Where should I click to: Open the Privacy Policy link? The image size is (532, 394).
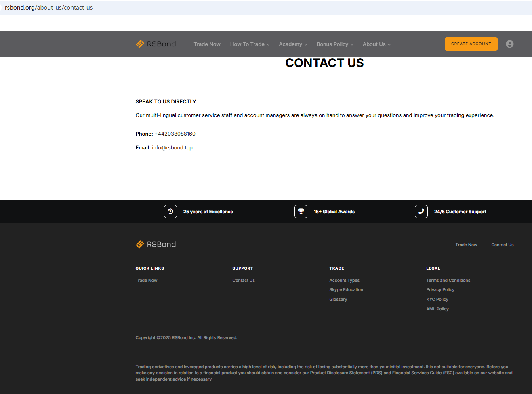440,290
